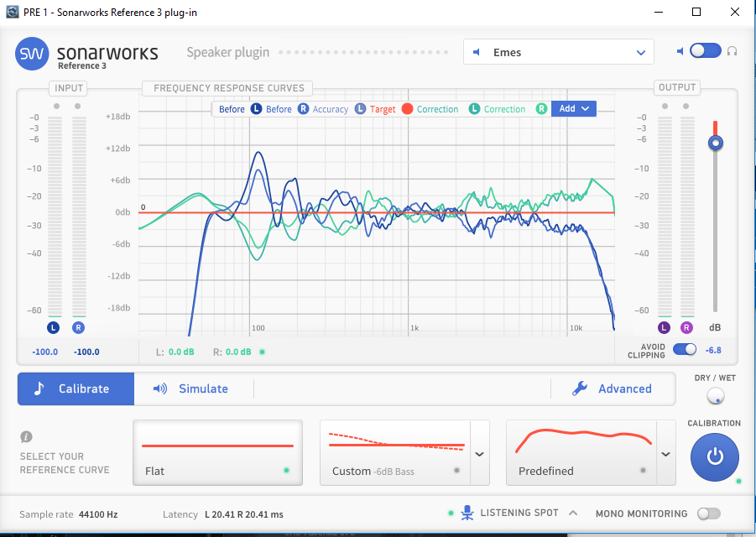Click the headphone icon beside the top switch
The height and width of the screenshot is (537, 756).
[x=732, y=51]
